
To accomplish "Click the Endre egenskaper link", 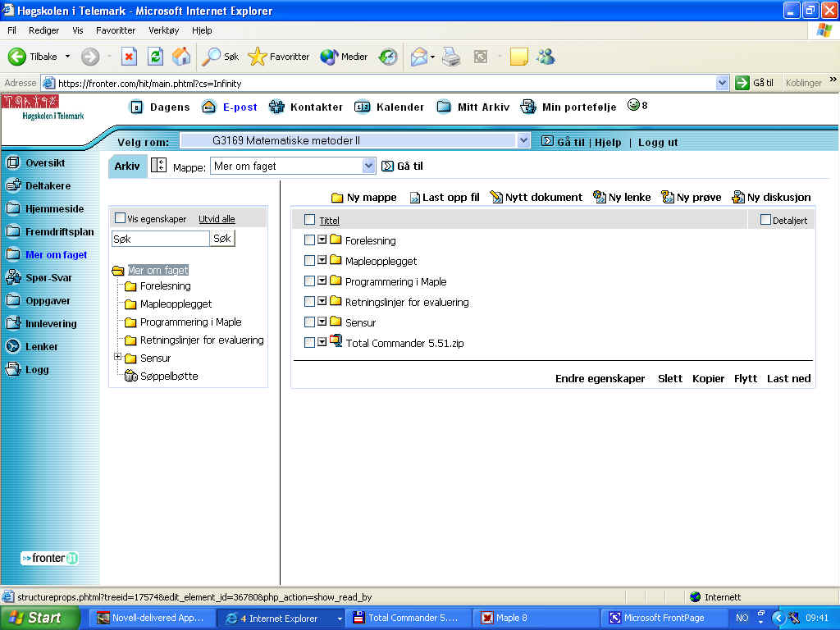I will click(600, 379).
